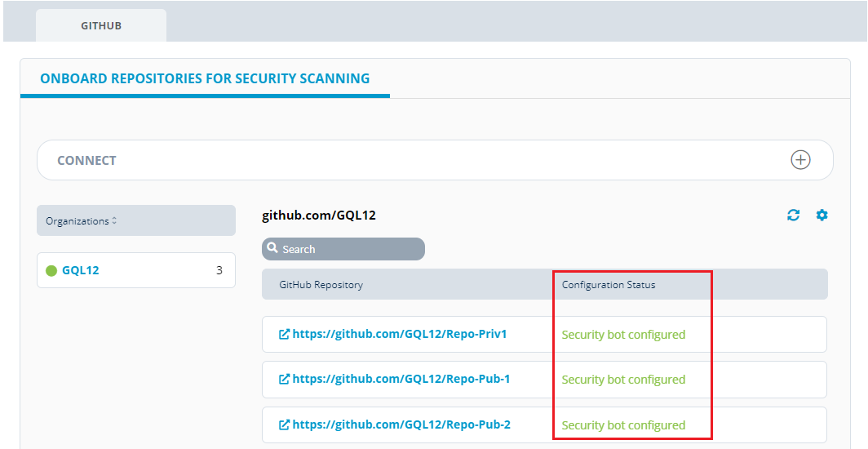Click Repo-Pub-2 status Security bot configured

[623, 425]
